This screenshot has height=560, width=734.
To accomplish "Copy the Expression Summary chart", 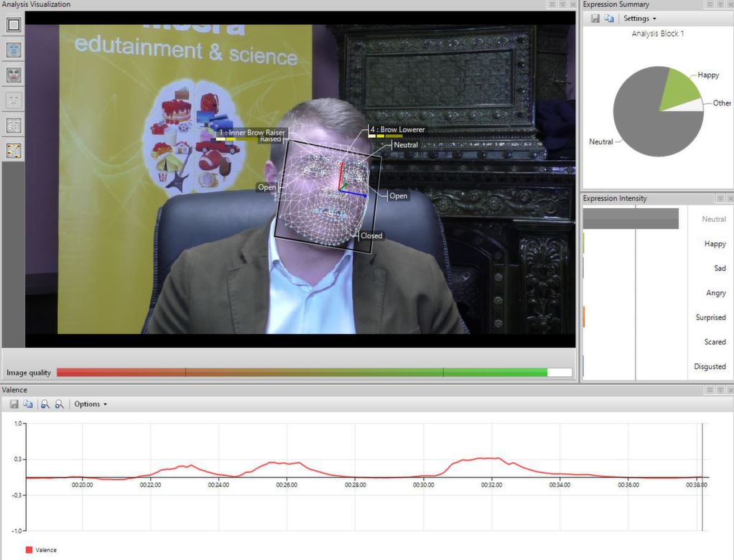I will [x=609, y=19].
